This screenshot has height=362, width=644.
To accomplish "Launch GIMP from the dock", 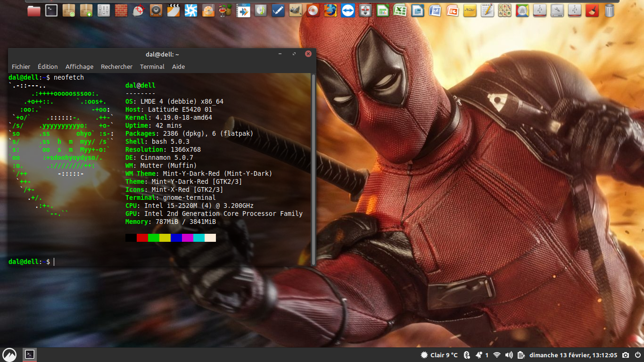I will [296, 10].
